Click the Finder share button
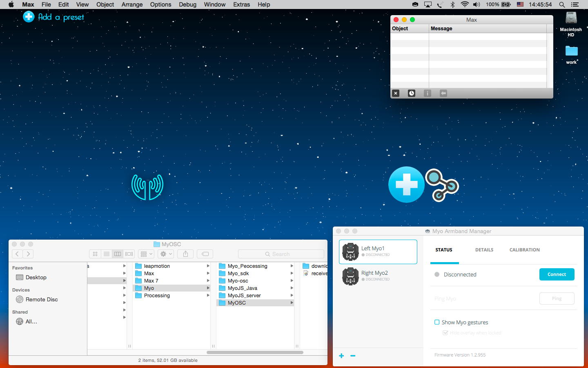 tap(185, 254)
